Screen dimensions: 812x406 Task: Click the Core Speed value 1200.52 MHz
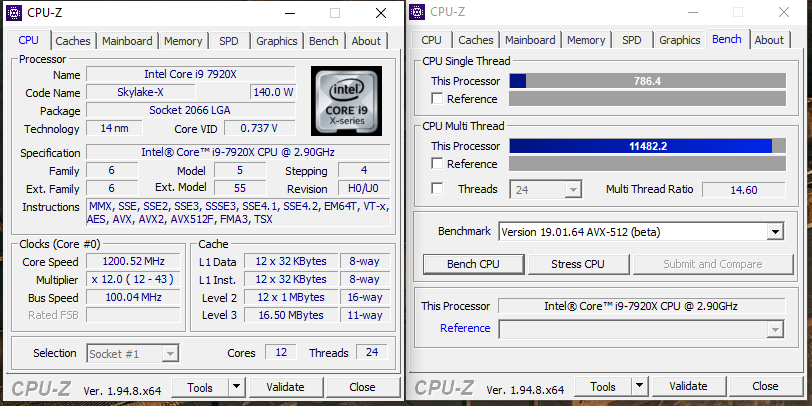133,261
